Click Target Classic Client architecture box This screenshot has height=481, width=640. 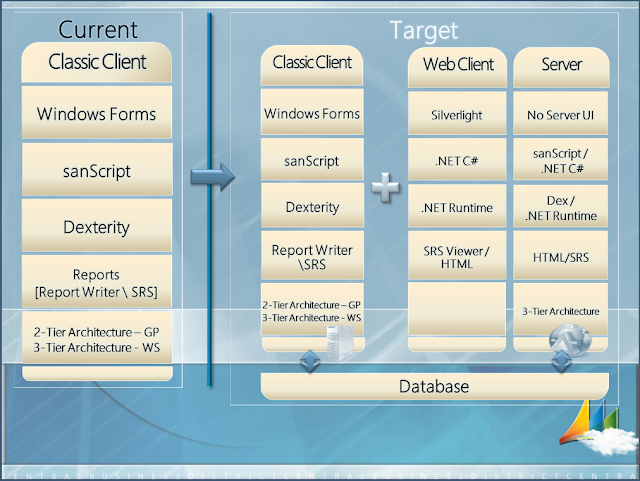click(312, 310)
